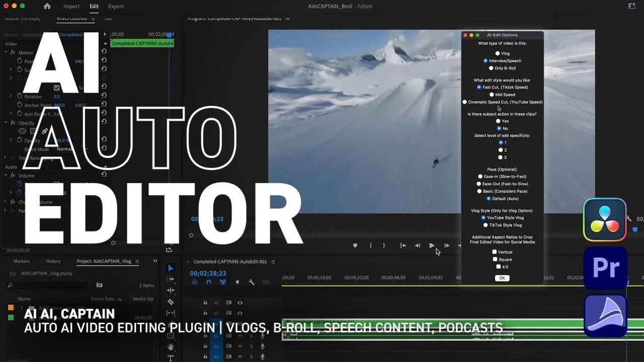Collapse the Volume effect group
Viewport: 644px width, 362px height.
pyautogui.click(x=6, y=175)
